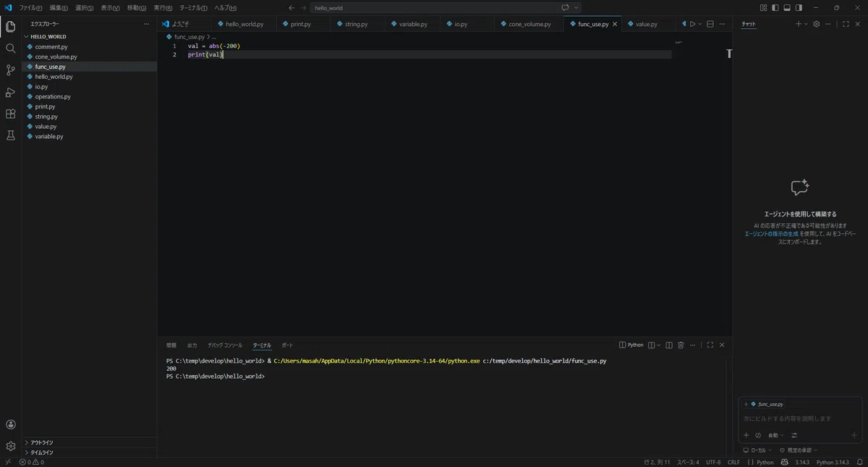Open new chat dropdown arrow
The width and height of the screenshot is (868, 467).
coord(806,24)
